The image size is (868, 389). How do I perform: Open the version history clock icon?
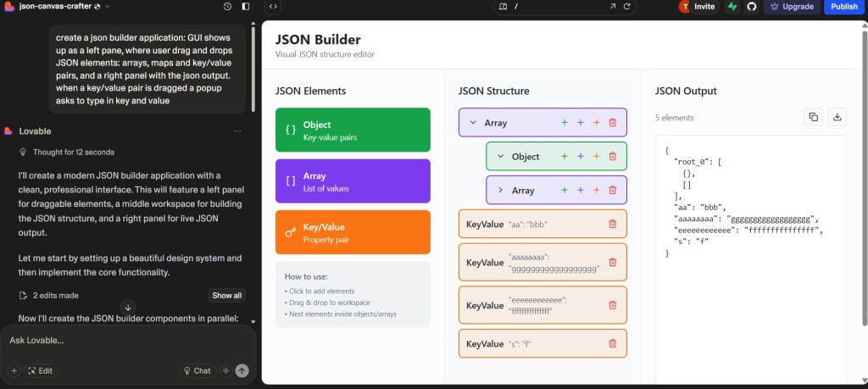(x=227, y=7)
